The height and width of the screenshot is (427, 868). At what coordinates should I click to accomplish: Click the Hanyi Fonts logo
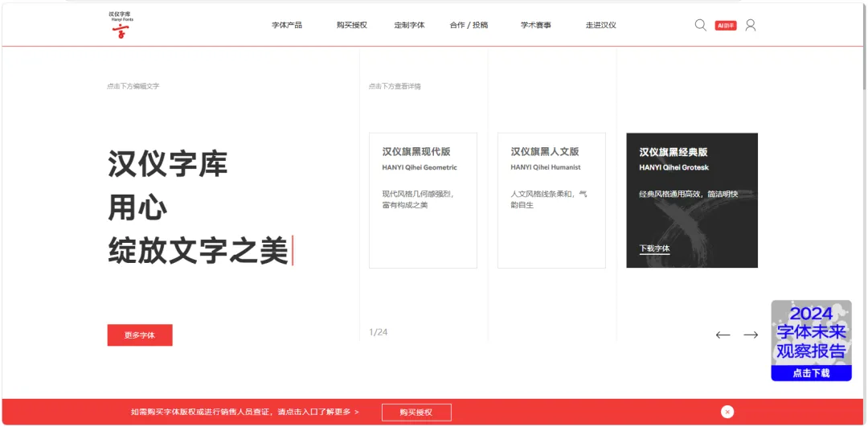point(121,25)
